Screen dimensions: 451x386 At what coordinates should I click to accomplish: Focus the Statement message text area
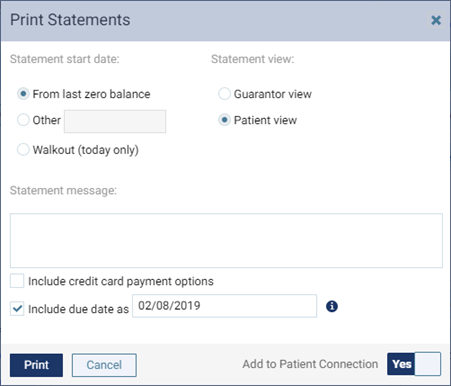pyautogui.click(x=226, y=240)
